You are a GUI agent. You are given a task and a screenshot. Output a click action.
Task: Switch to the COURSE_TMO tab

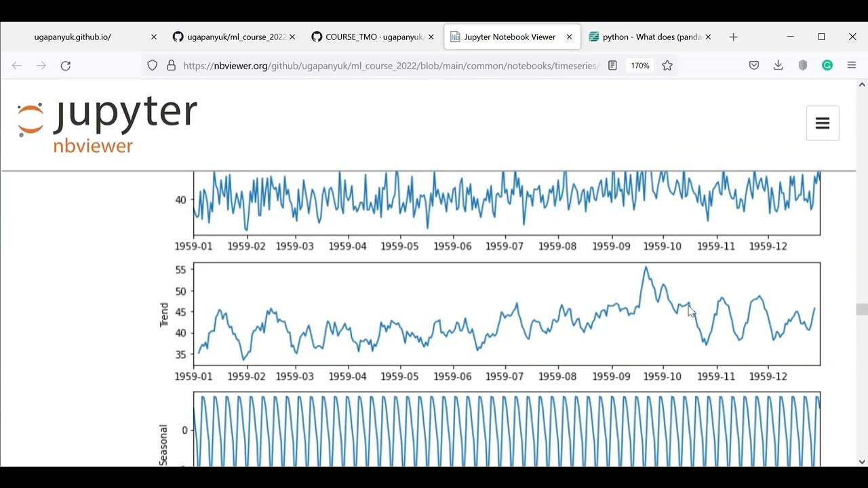(373, 37)
